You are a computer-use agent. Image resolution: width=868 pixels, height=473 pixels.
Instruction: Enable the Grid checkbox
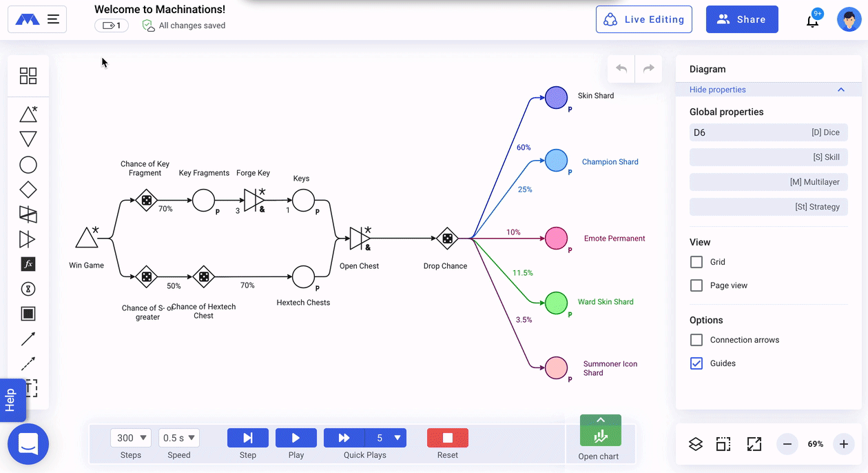[x=696, y=262]
